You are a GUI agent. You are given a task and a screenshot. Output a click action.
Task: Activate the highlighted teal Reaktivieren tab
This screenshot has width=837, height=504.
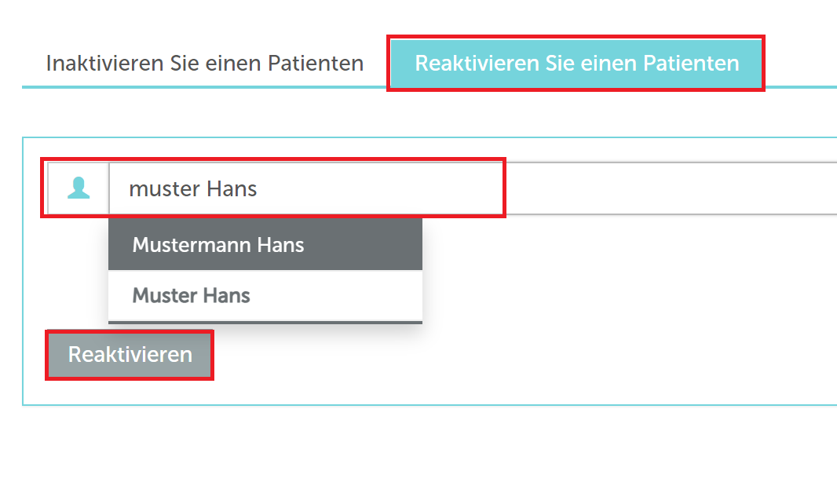point(576,63)
